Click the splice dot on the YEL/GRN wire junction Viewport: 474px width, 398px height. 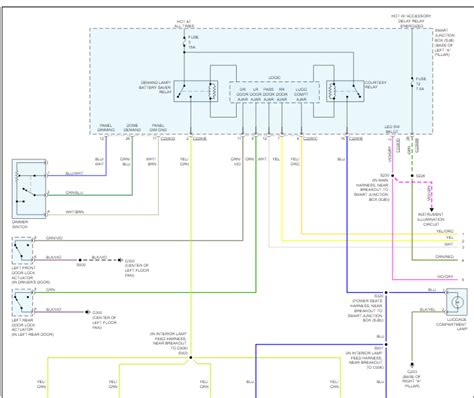pyautogui.click(x=191, y=358)
